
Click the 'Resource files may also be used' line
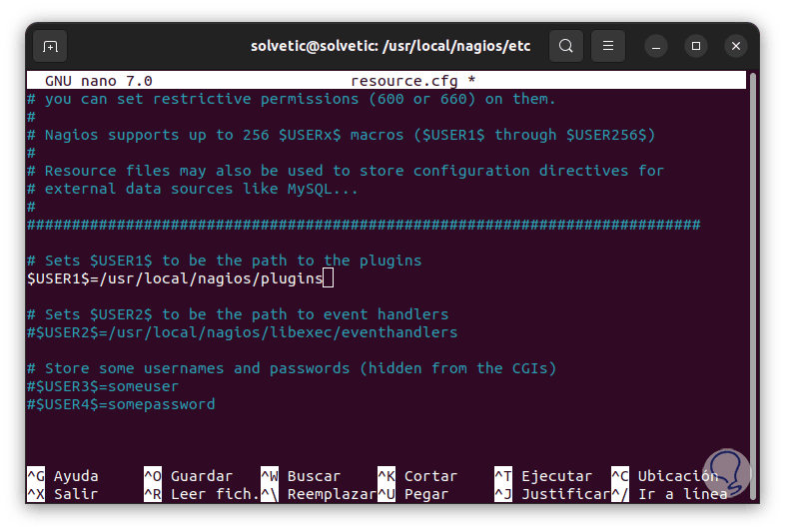(346, 171)
